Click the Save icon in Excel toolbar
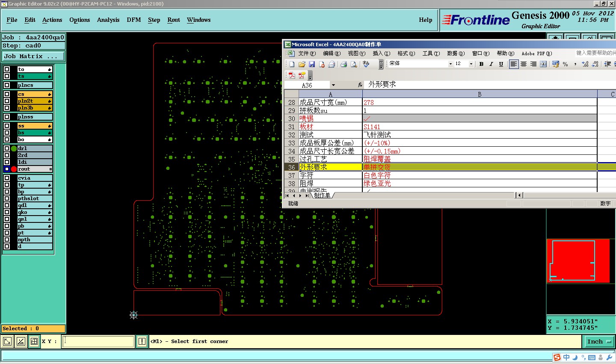The image size is (616, 364). coord(312,64)
